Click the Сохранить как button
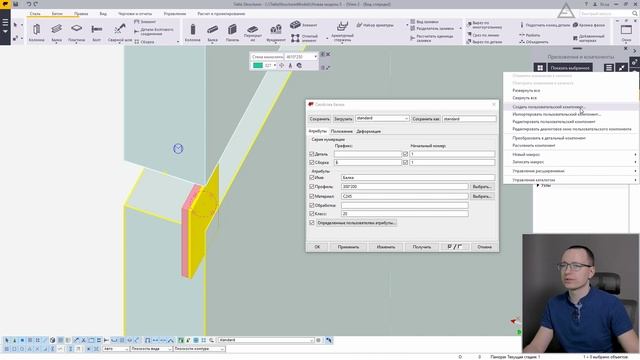 pos(426,119)
